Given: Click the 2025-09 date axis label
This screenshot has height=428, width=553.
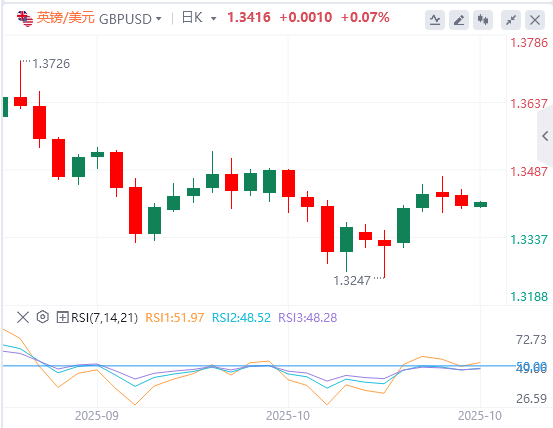Looking at the screenshot, I should coord(97,416).
